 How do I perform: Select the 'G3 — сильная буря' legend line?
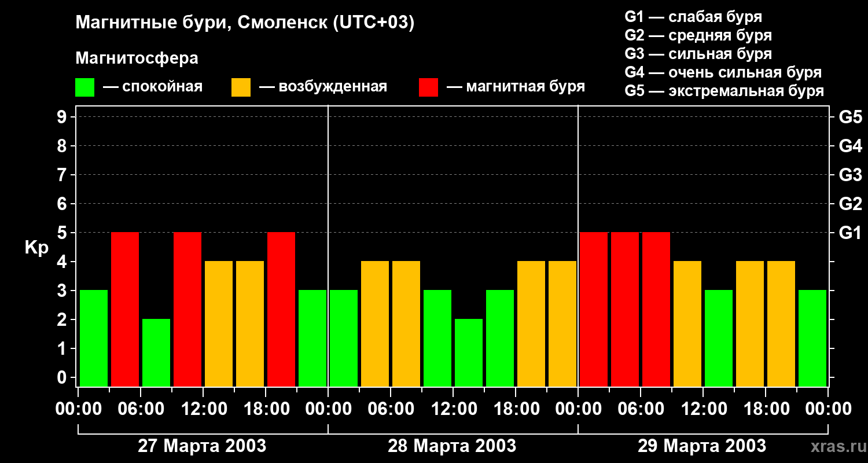[698, 54]
